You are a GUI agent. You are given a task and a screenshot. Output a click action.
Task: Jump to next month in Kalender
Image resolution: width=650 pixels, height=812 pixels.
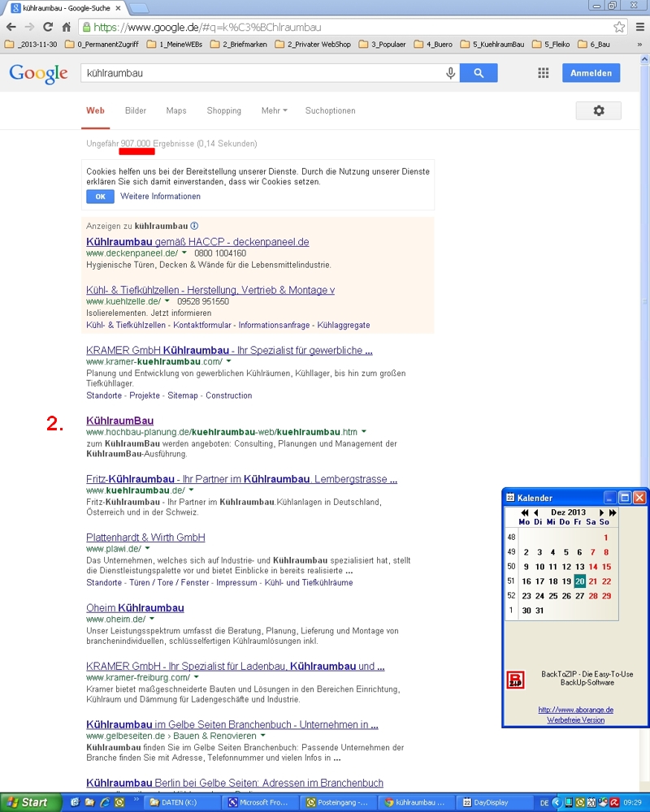tap(601, 512)
